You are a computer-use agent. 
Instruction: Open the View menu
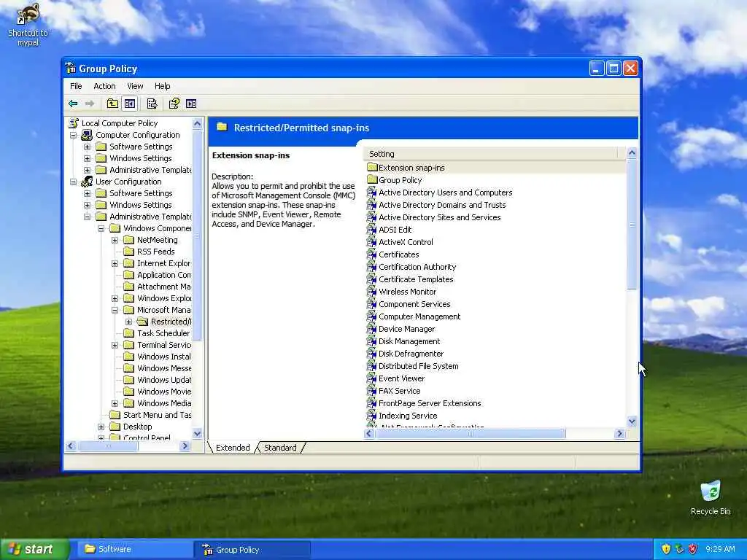point(135,86)
